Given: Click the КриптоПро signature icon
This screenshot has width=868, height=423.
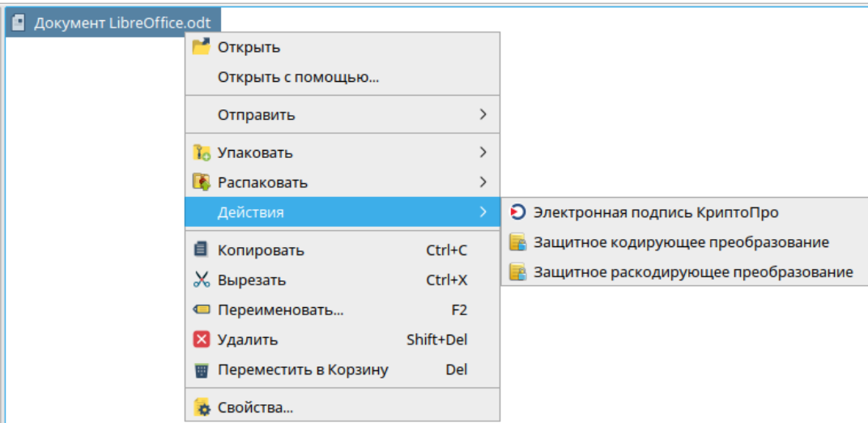Looking at the screenshot, I should [x=517, y=212].
